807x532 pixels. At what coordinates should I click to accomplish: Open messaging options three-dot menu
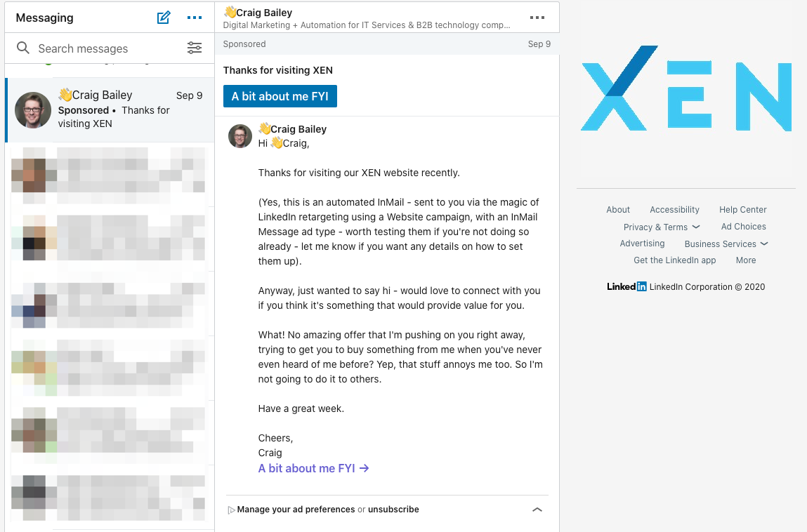pos(195,18)
